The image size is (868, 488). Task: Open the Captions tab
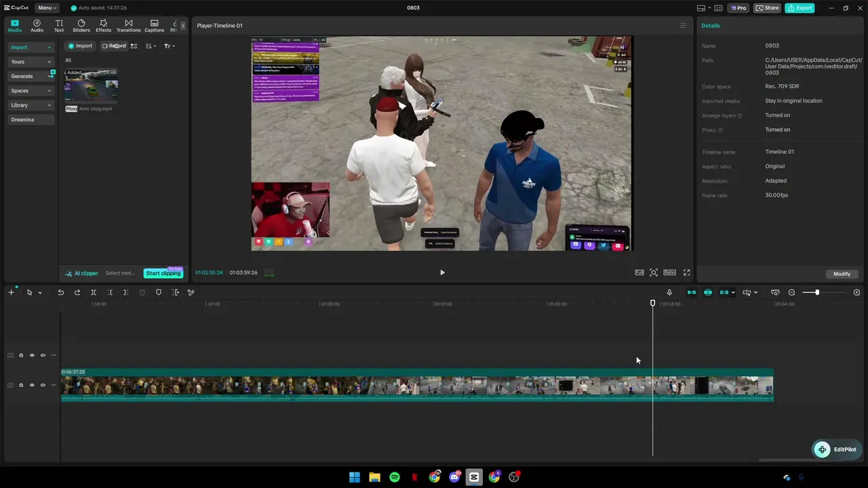coord(154,26)
